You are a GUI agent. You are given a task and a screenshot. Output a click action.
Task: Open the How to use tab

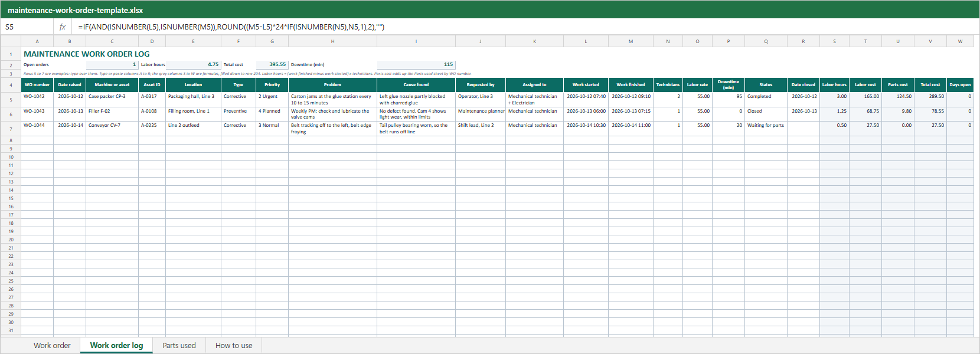coord(234,346)
